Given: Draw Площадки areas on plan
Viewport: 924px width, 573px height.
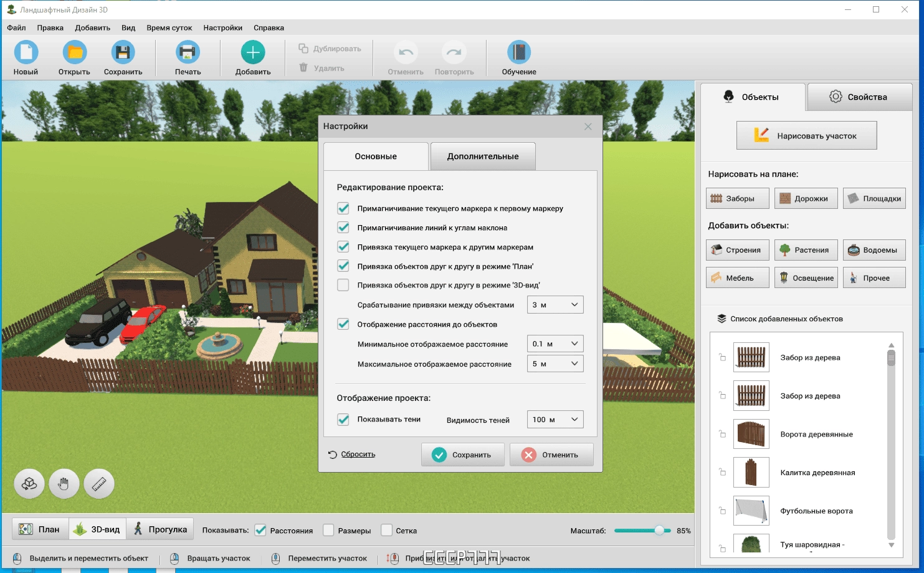Looking at the screenshot, I should (875, 198).
